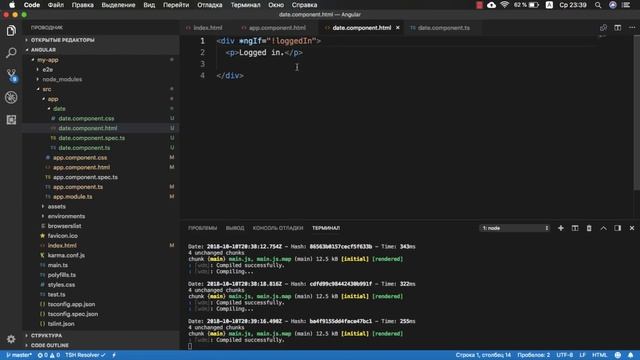Open the Extensions view in activity bar
The image size is (640, 360).
(x=11, y=120)
